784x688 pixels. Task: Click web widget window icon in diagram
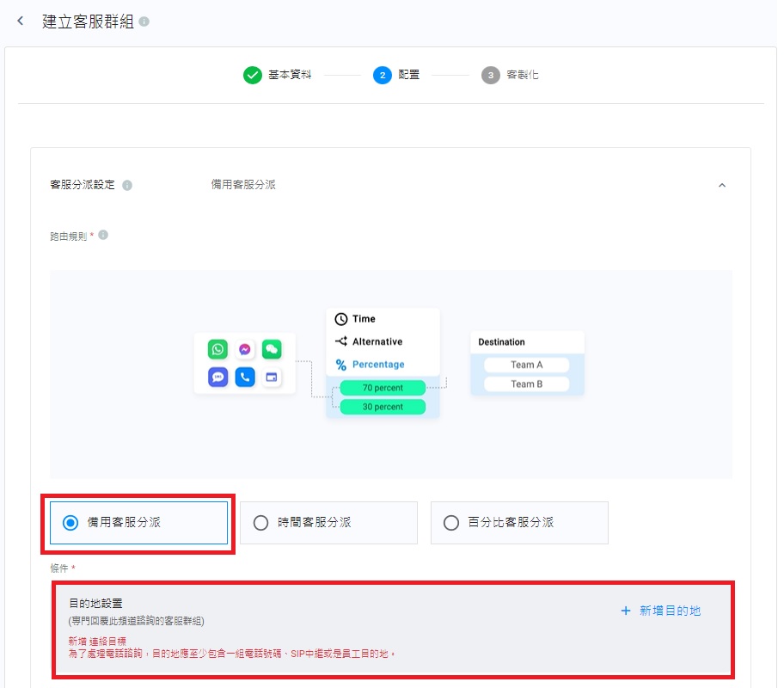(x=272, y=377)
